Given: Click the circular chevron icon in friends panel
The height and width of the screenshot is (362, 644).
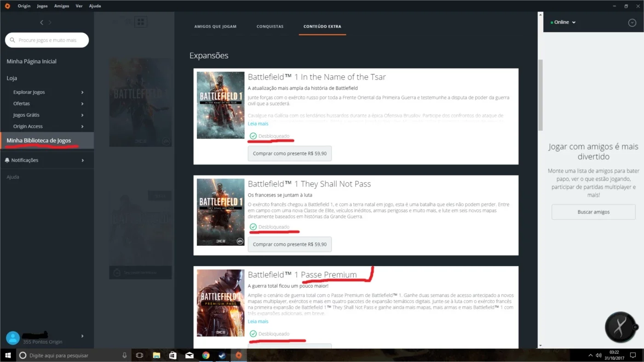Looking at the screenshot, I should [632, 23].
